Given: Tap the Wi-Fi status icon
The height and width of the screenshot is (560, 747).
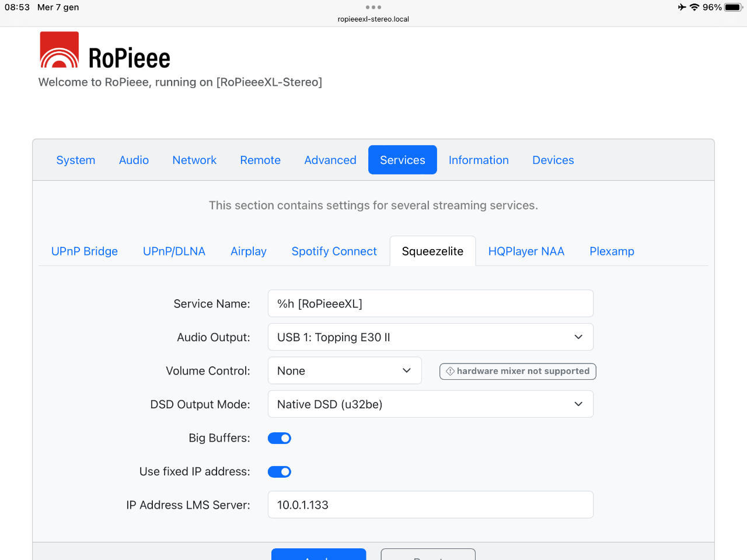Looking at the screenshot, I should (x=694, y=7).
